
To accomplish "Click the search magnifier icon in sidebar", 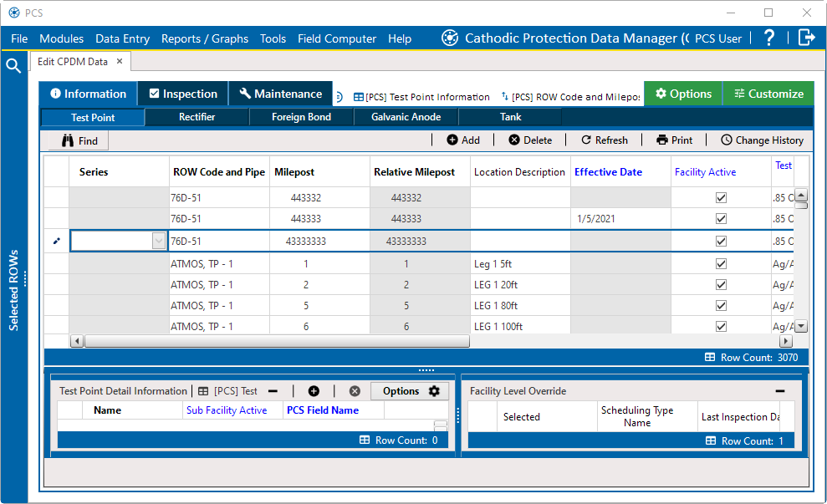I will [13, 65].
